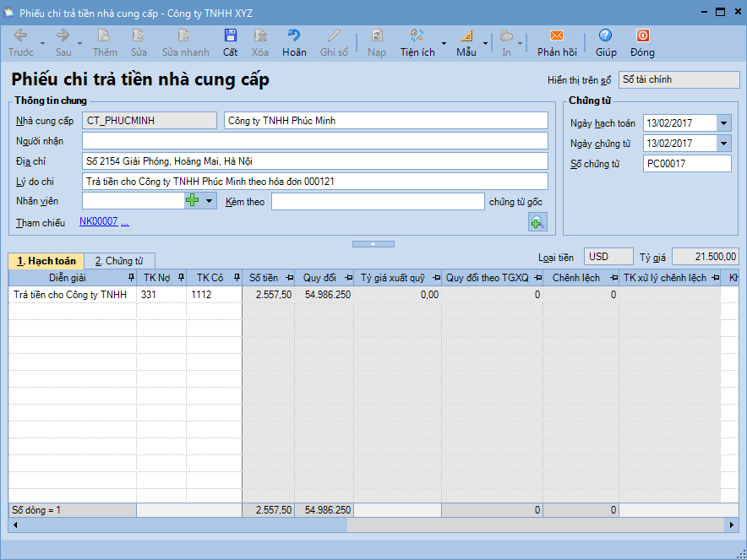
Task: Save the voucher with Cất
Action: coord(230,42)
